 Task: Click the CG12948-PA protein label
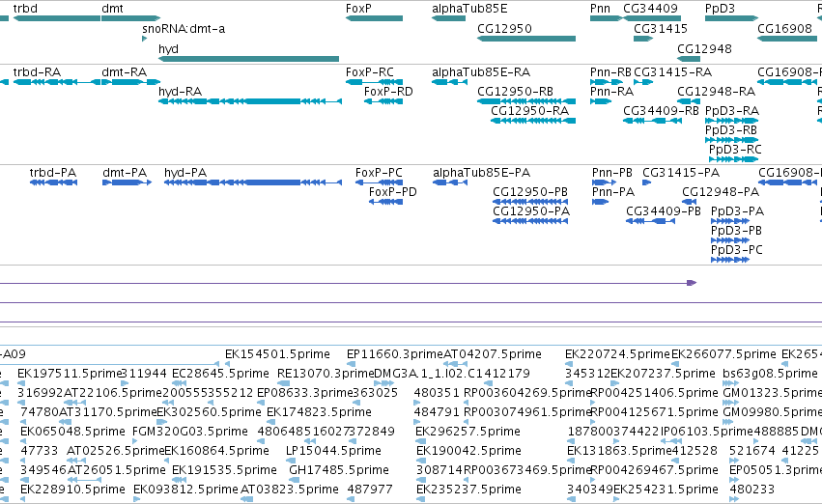click(x=721, y=192)
